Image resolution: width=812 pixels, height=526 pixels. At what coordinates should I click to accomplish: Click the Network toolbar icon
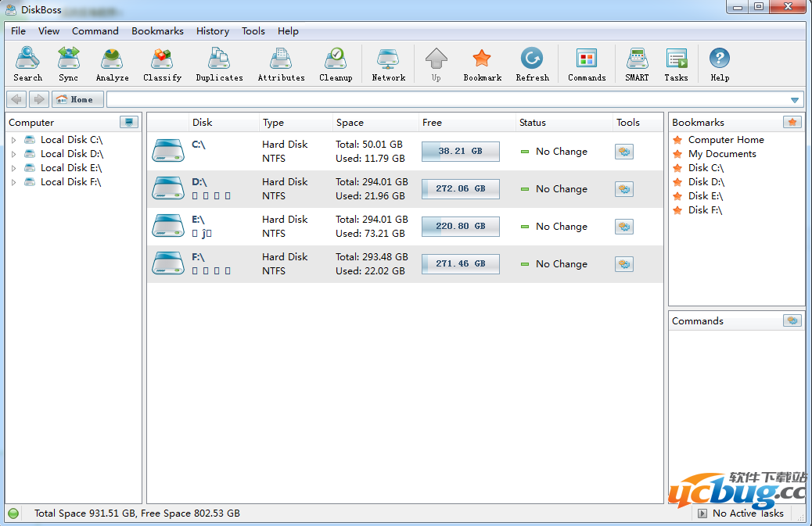[x=388, y=63]
